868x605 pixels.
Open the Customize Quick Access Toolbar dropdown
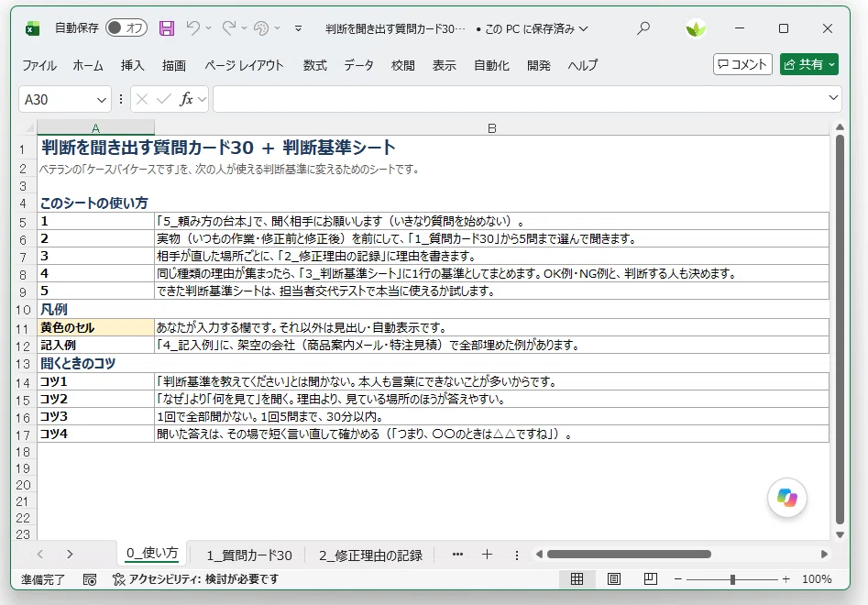click(299, 28)
